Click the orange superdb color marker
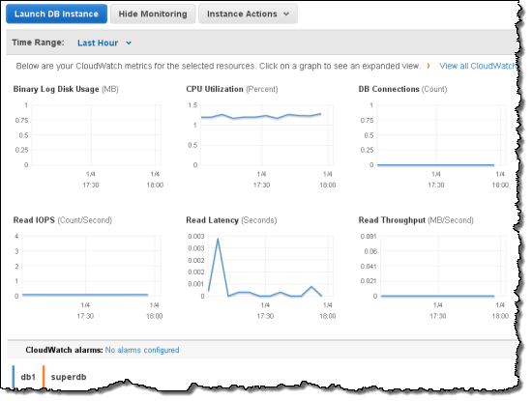532x401 pixels. pos(44,376)
